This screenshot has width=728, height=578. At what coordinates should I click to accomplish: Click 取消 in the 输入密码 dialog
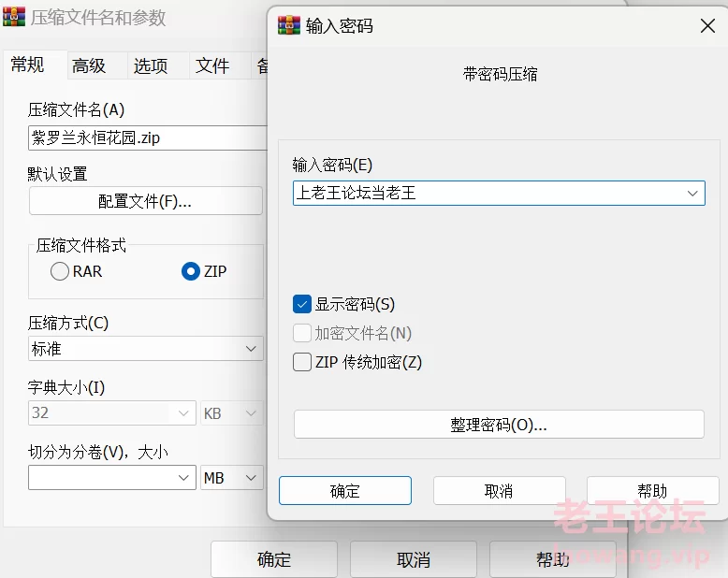pos(499,491)
